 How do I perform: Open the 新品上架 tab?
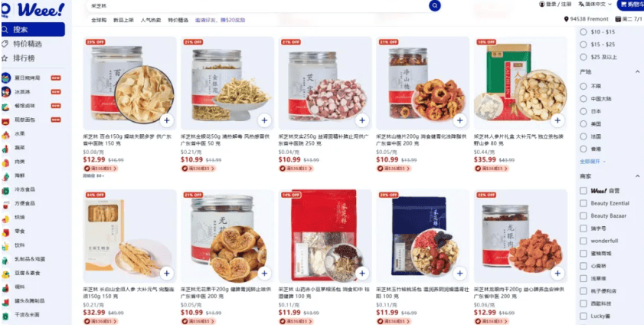(x=123, y=20)
